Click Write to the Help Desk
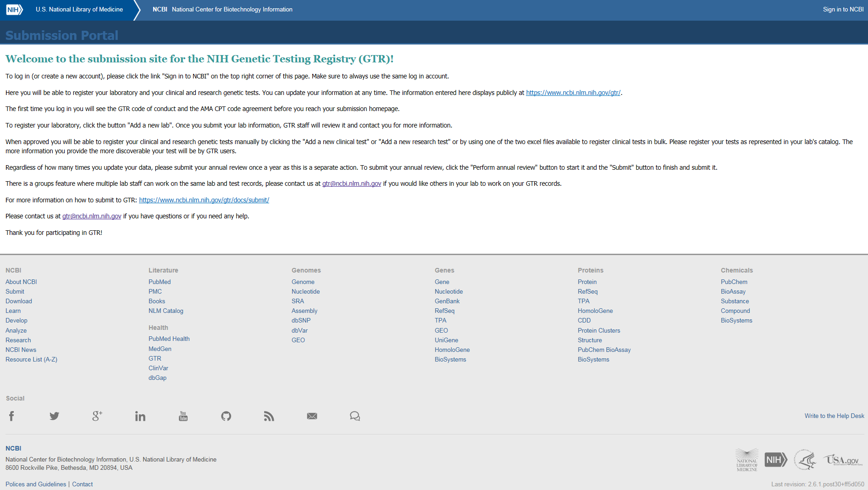This screenshot has height=490, width=868. (835, 416)
